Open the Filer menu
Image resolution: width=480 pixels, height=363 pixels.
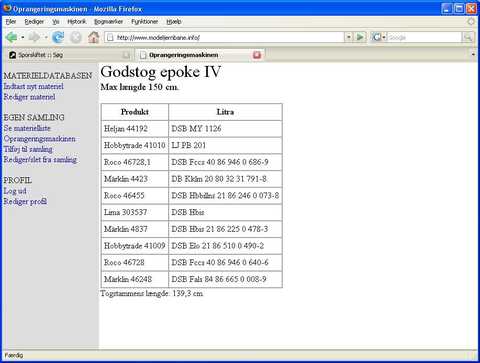[x=11, y=22]
